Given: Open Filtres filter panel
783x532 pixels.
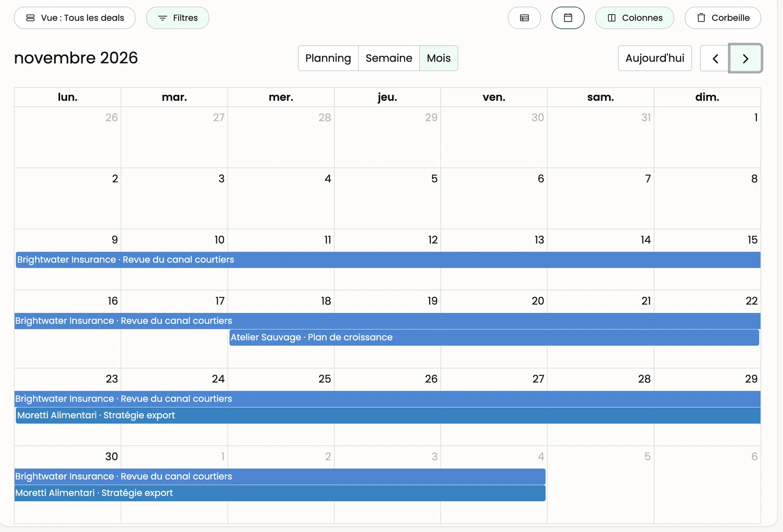Looking at the screenshot, I should (x=178, y=18).
